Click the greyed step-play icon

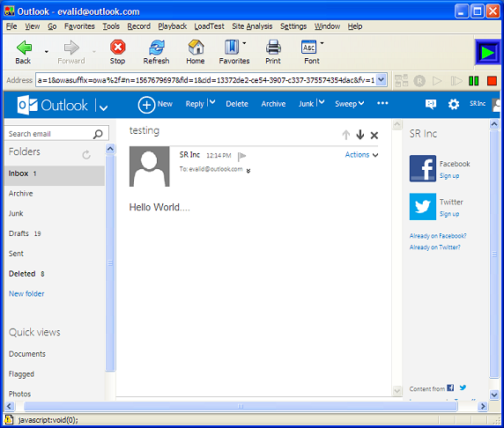click(x=456, y=81)
